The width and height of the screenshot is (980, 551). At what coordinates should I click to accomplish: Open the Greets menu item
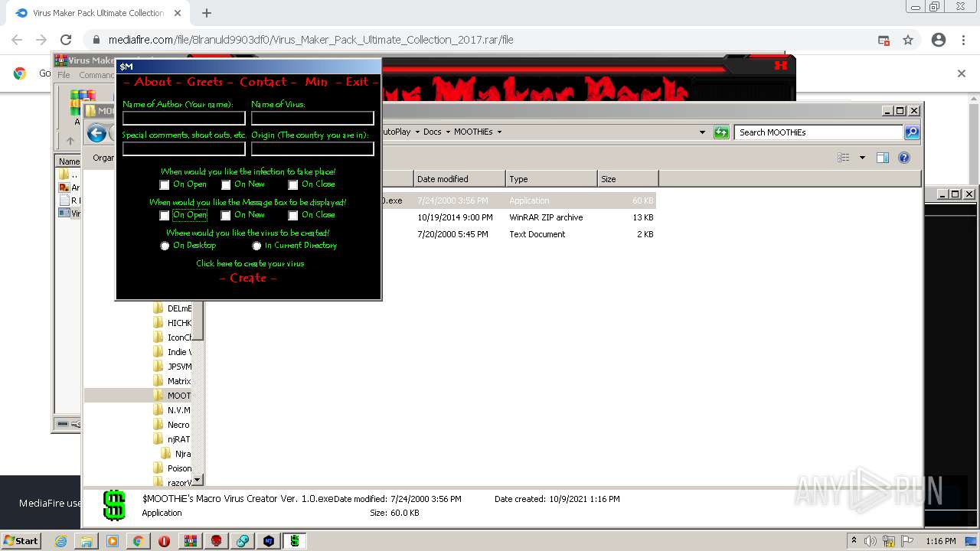coord(204,82)
